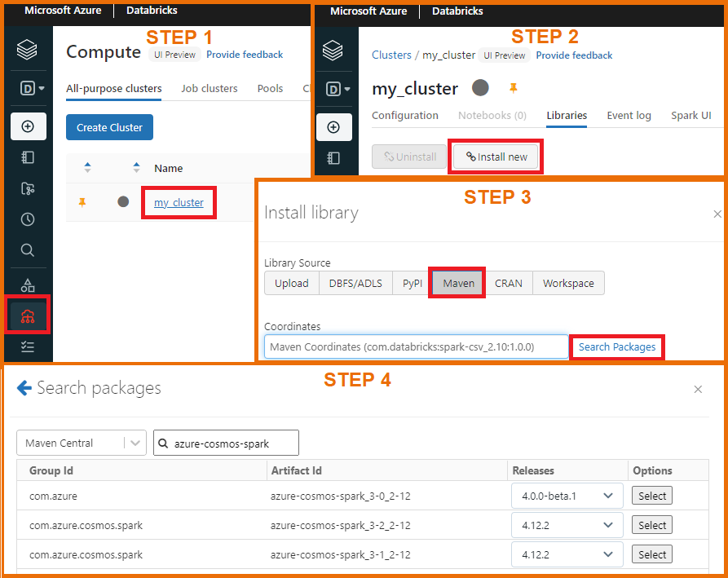Switch to the Libraries tab
This screenshot has width=728, height=578.
(x=566, y=116)
